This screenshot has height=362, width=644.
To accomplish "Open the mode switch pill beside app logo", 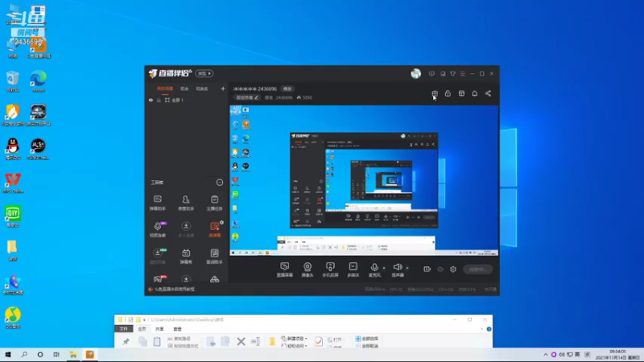I will pyautogui.click(x=204, y=73).
